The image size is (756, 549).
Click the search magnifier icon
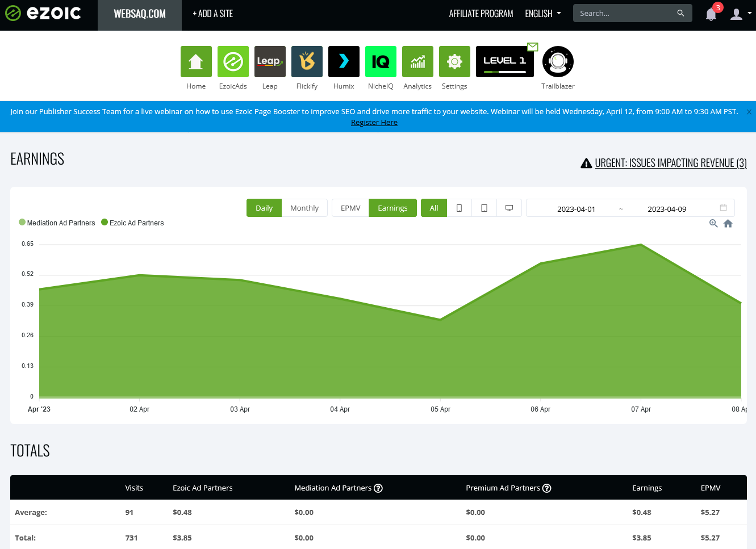click(680, 13)
